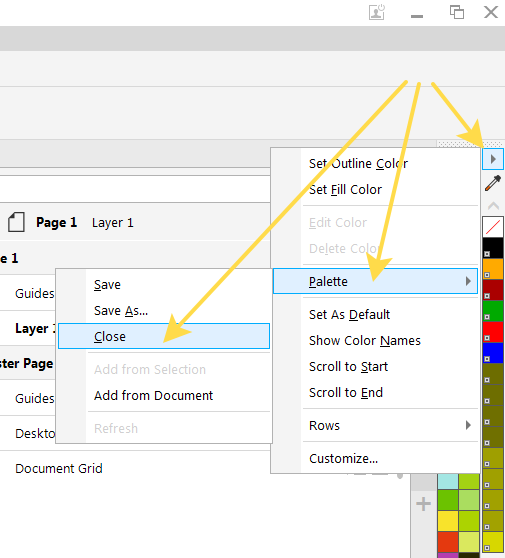This screenshot has height=558, width=505.
Task: Choose the bright red palette swatch
Action: [493, 332]
